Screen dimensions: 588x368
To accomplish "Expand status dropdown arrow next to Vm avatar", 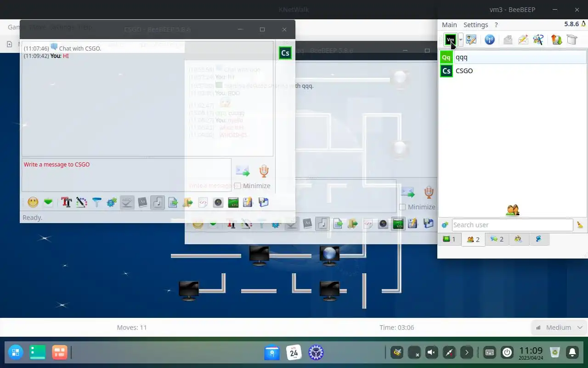I will [460, 40].
